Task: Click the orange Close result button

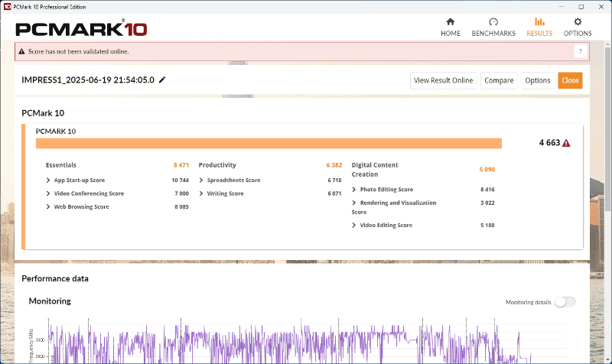Action: pyautogui.click(x=570, y=80)
